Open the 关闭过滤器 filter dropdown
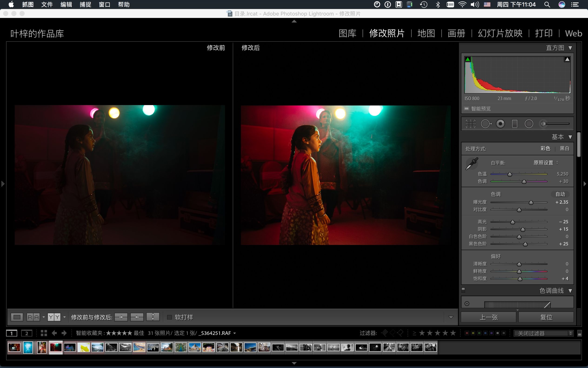This screenshot has width=588, height=368. click(x=544, y=333)
